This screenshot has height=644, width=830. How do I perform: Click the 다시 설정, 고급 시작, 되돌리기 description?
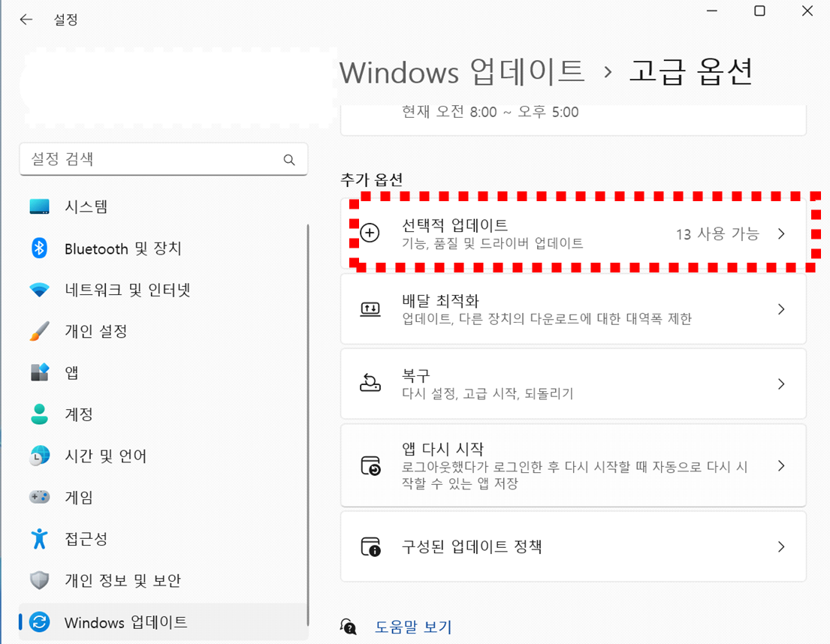pos(487,393)
